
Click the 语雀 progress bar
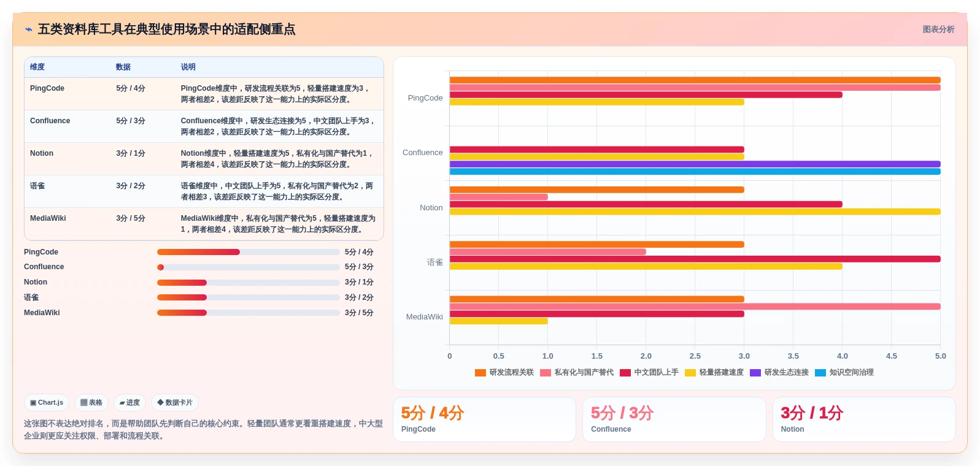[x=248, y=297]
